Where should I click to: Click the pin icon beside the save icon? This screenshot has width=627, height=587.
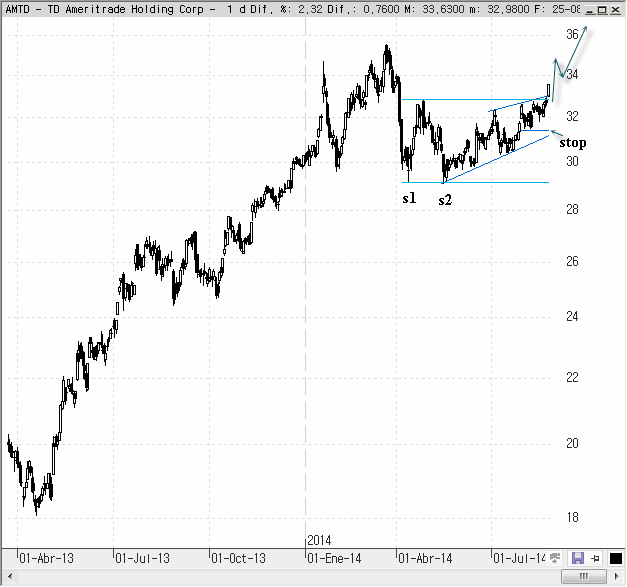click(595, 558)
